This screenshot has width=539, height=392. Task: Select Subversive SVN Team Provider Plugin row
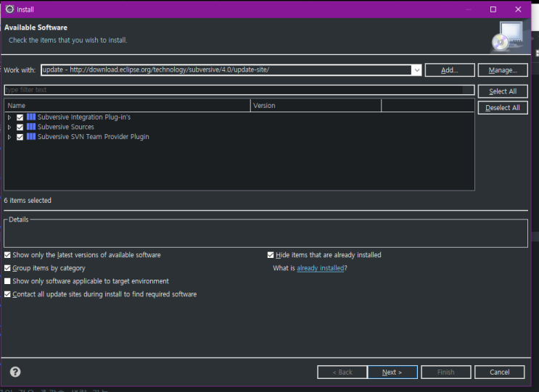93,137
